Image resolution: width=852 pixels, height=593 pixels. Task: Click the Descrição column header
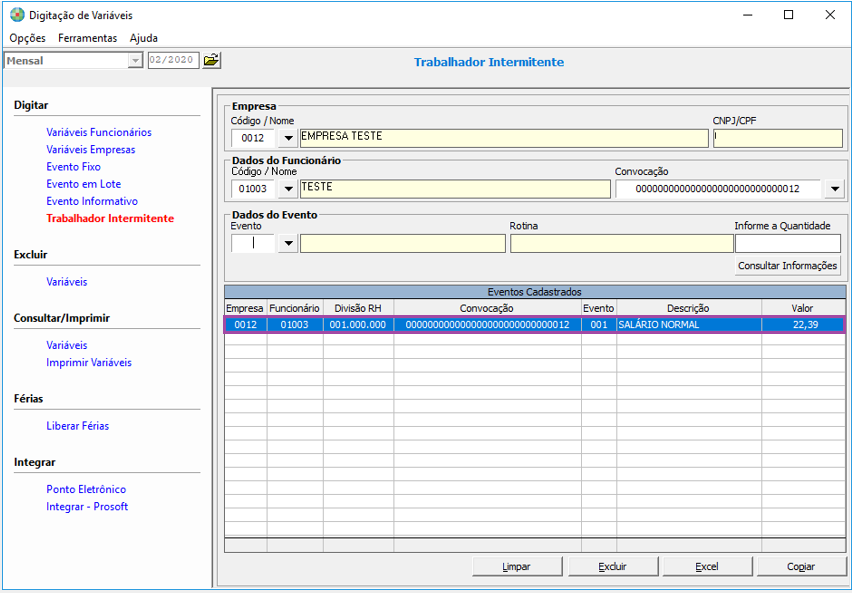688,308
